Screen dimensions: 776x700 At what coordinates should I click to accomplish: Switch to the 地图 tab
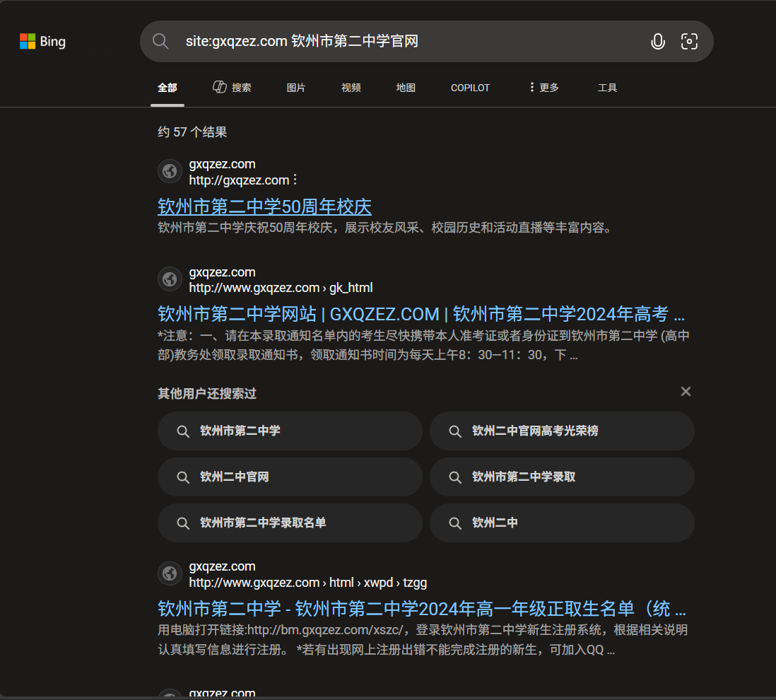pyautogui.click(x=406, y=88)
